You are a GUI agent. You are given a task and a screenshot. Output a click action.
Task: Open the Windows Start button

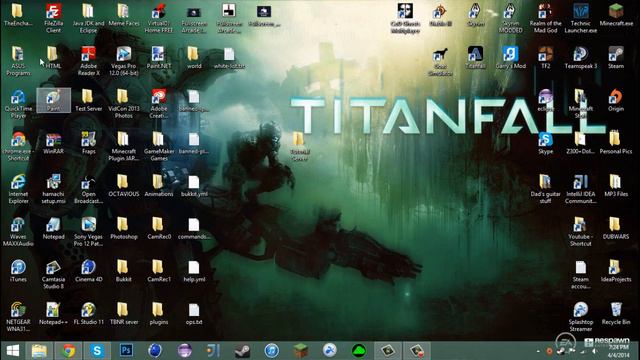pos(13,351)
